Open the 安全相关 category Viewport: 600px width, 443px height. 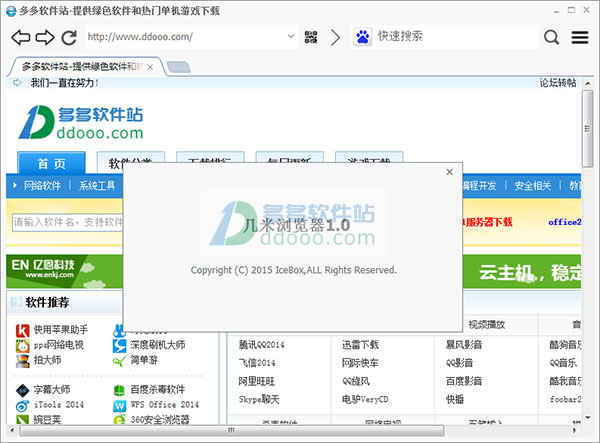(532, 186)
